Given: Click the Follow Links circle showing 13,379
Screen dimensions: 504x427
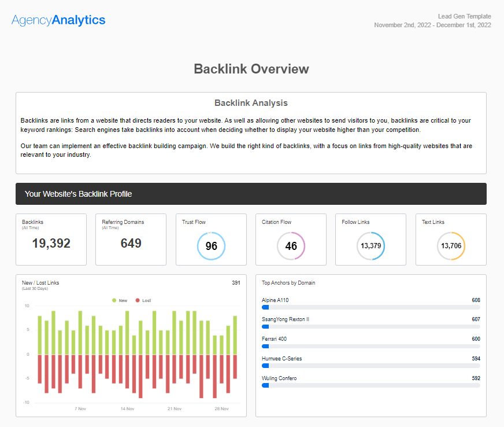Looking at the screenshot, I should click(x=370, y=246).
